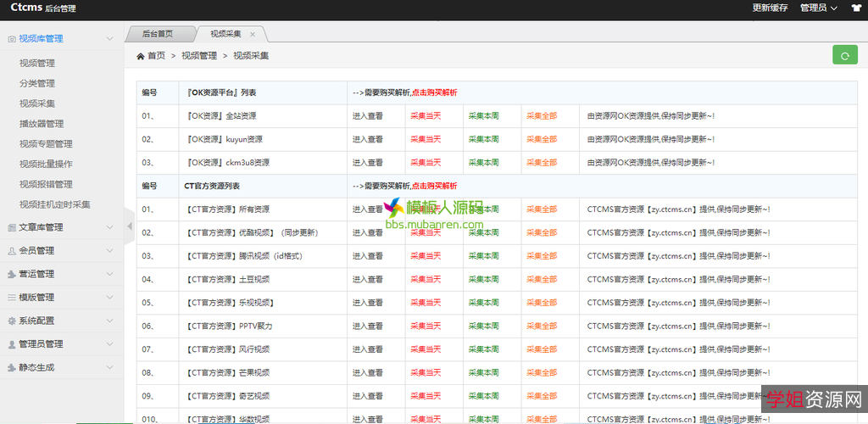868x424 pixels.
Task: Click 进入查看 for 乐视视频 row
Action: click(x=368, y=302)
